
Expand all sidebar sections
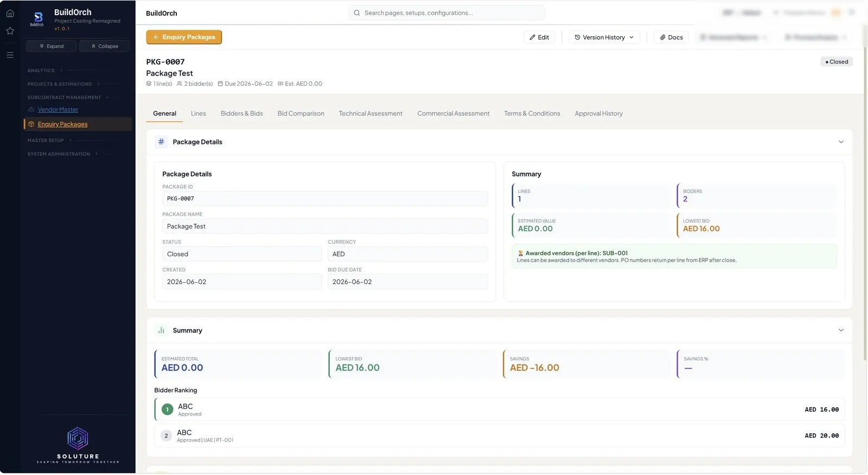coord(52,46)
